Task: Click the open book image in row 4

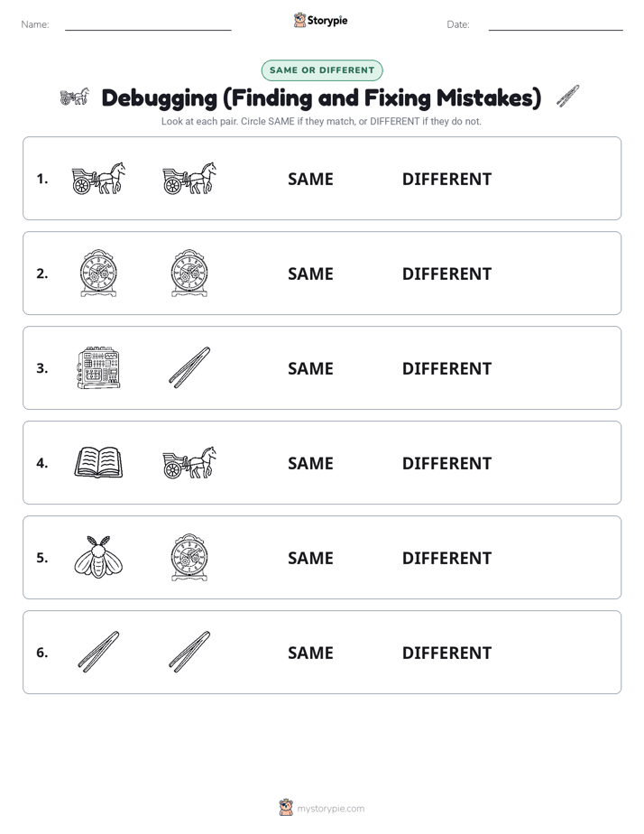Action: 99,462
